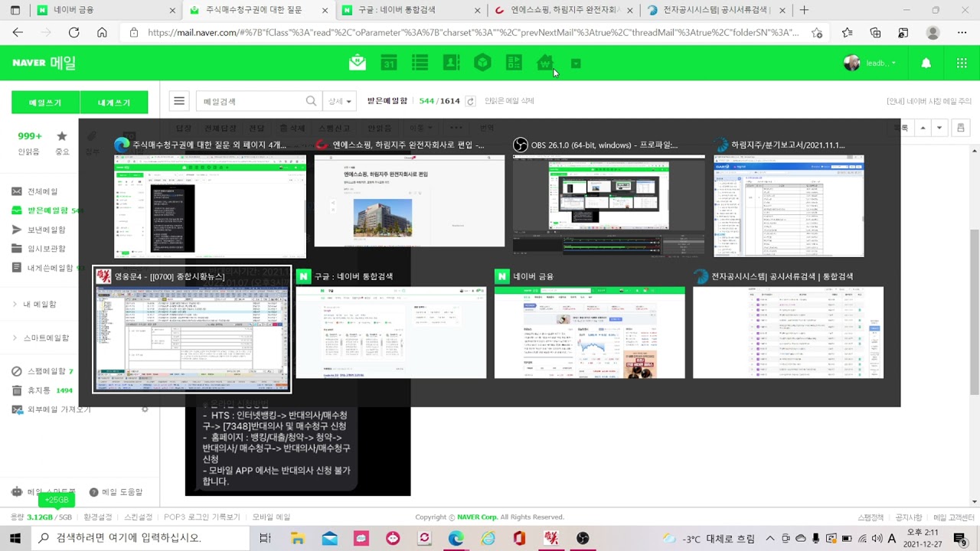Select 휴지통 folder
The width and height of the screenshot is (980, 551).
pyautogui.click(x=38, y=390)
